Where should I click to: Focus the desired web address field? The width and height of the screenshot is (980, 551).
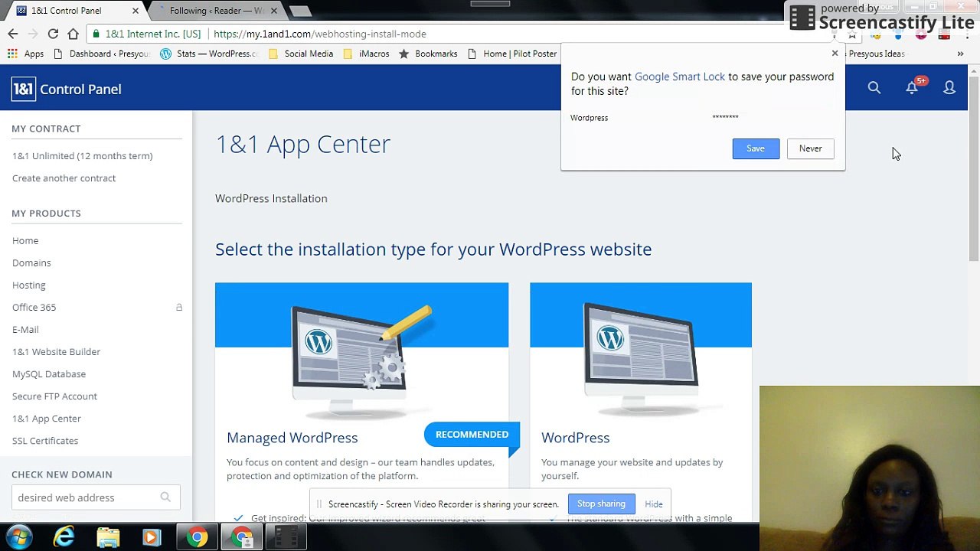96,497
